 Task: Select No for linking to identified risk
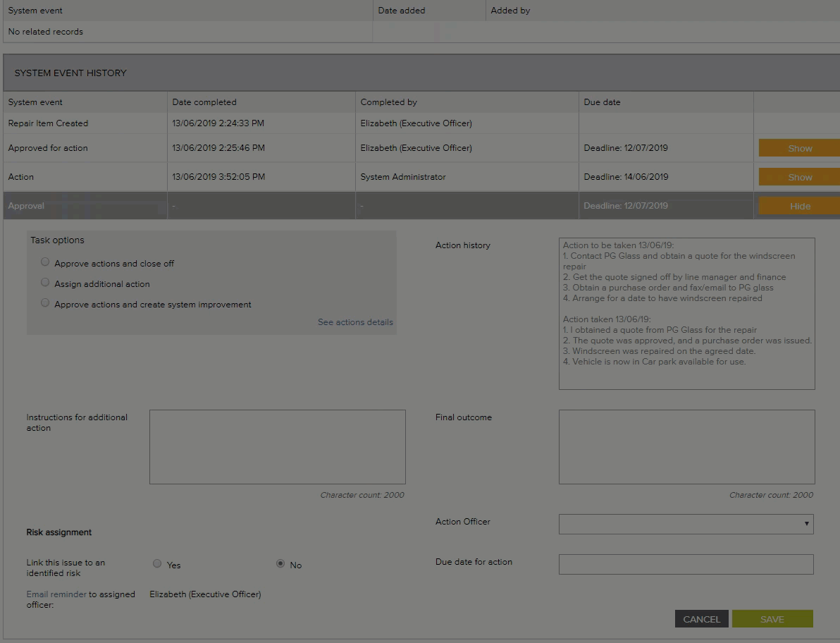click(280, 564)
